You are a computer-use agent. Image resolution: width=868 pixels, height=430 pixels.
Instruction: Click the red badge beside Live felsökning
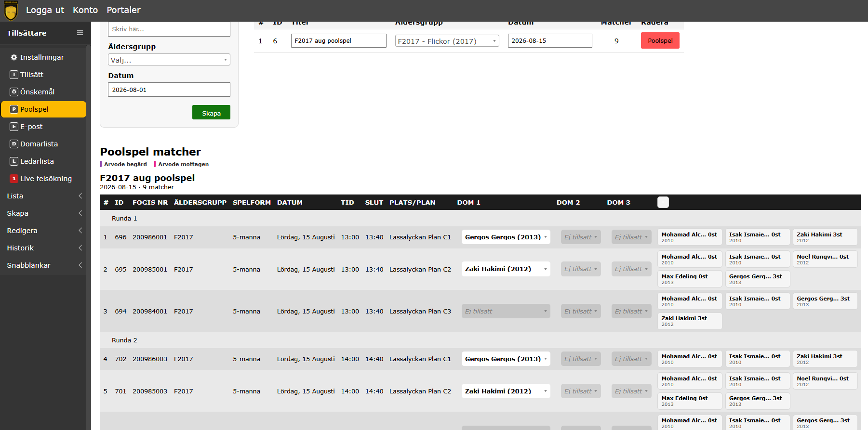(x=14, y=179)
